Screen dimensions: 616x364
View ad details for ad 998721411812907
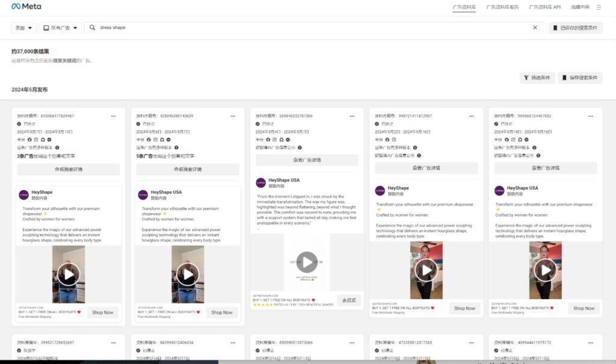(x=427, y=168)
